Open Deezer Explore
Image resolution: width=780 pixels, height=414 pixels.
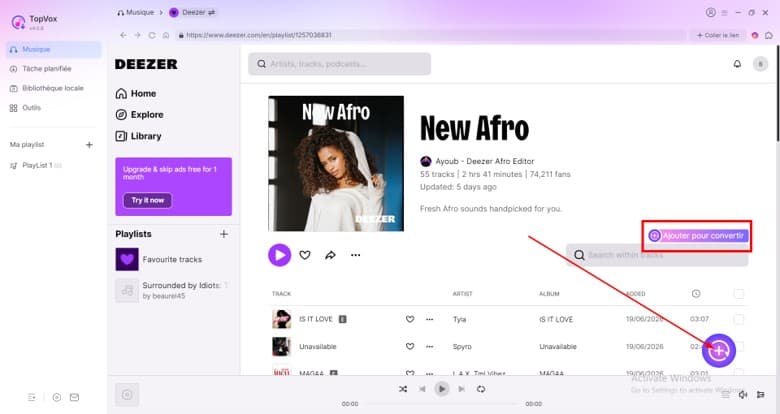pos(139,115)
